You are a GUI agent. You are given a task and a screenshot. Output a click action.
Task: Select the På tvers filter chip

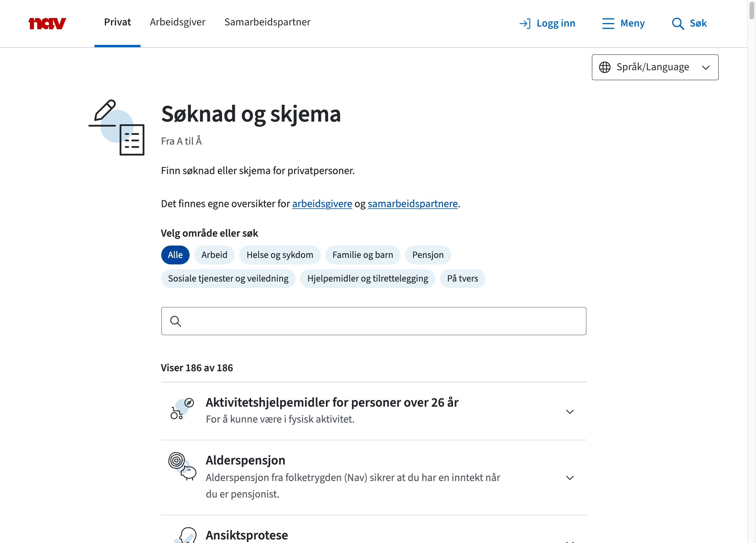[x=462, y=279]
